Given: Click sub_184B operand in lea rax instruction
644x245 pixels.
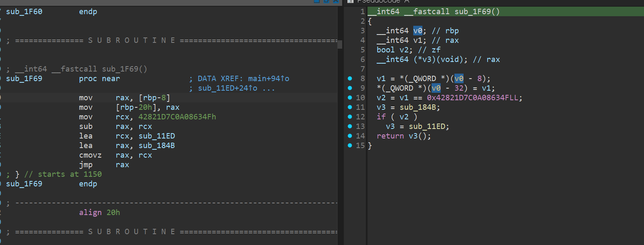Looking at the screenshot, I should (x=157, y=146).
